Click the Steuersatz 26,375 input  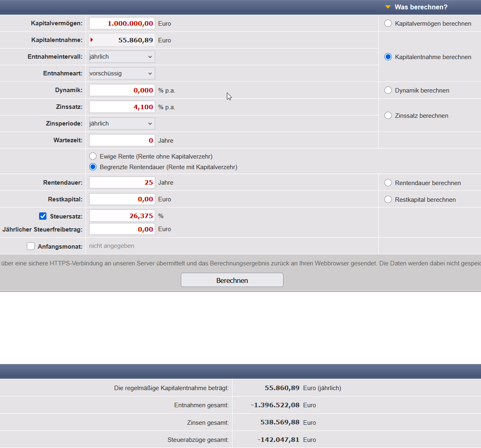[x=122, y=216]
